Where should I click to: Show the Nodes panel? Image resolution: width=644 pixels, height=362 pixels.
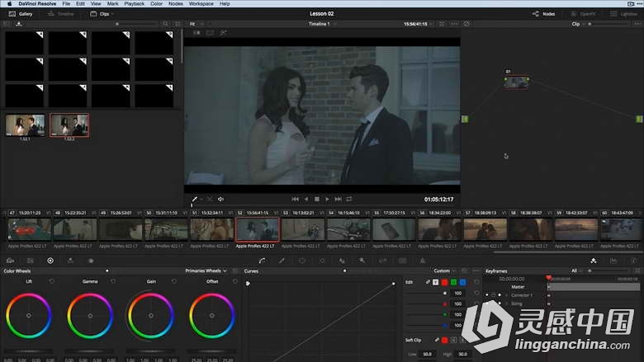coord(543,14)
